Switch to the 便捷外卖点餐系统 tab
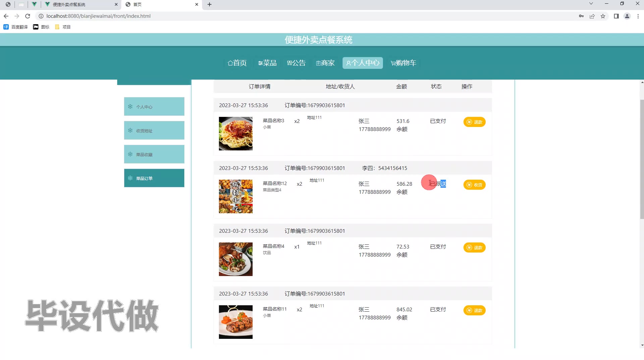 (80, 4)
